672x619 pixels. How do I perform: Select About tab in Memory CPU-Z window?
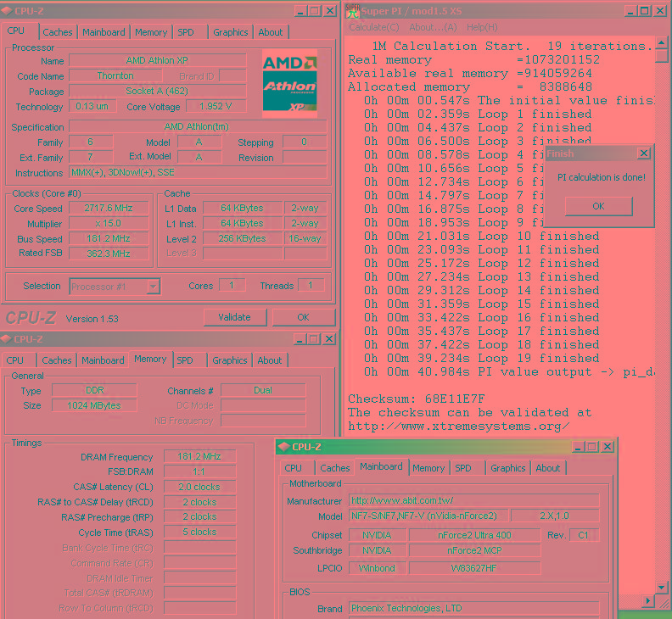(270, 360)
